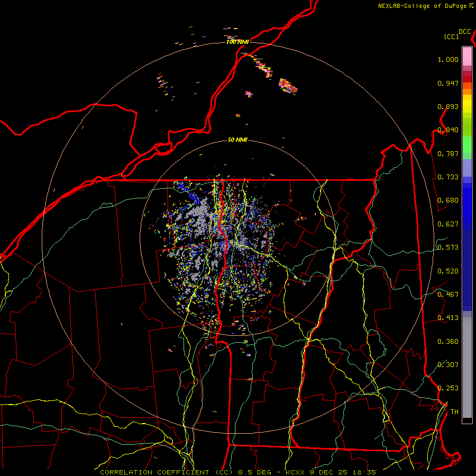
Task: Select the 0.520 legend value
Action: [448, 271]
